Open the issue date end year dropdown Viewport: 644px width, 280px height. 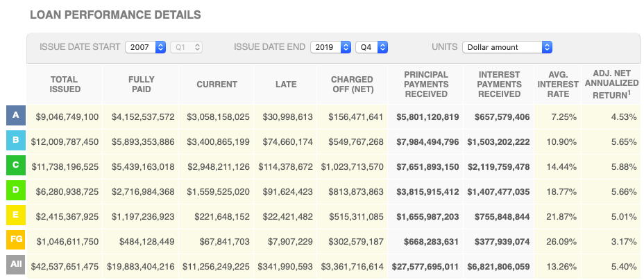pyautogui.click(x=330, y=47)
